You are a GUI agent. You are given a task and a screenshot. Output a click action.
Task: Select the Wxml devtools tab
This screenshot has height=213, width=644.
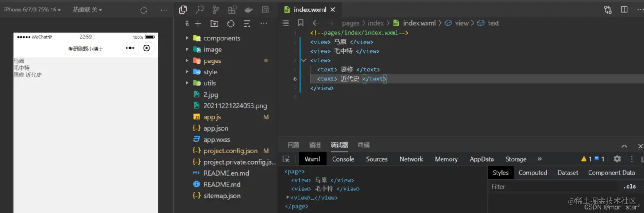[312, 159]
